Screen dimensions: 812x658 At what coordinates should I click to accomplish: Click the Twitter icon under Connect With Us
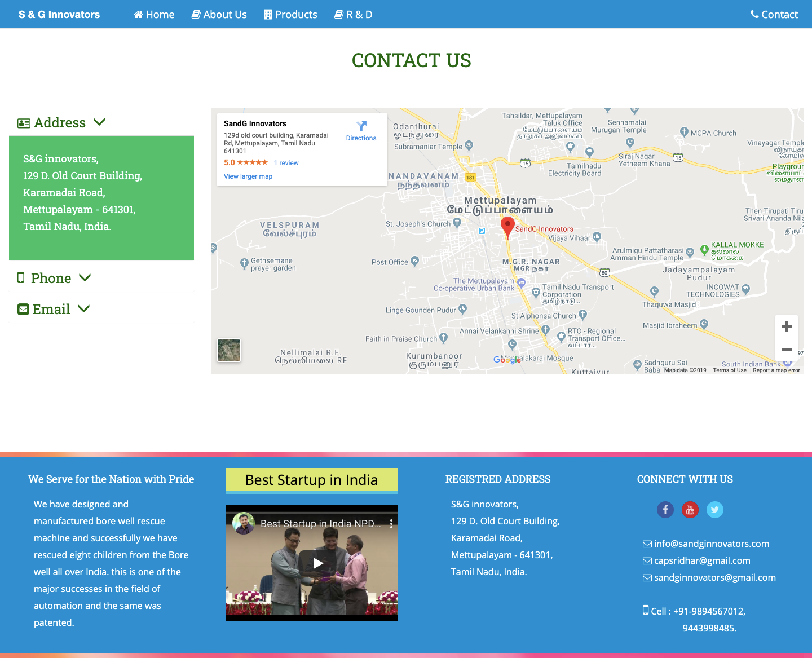pos(715,510)
